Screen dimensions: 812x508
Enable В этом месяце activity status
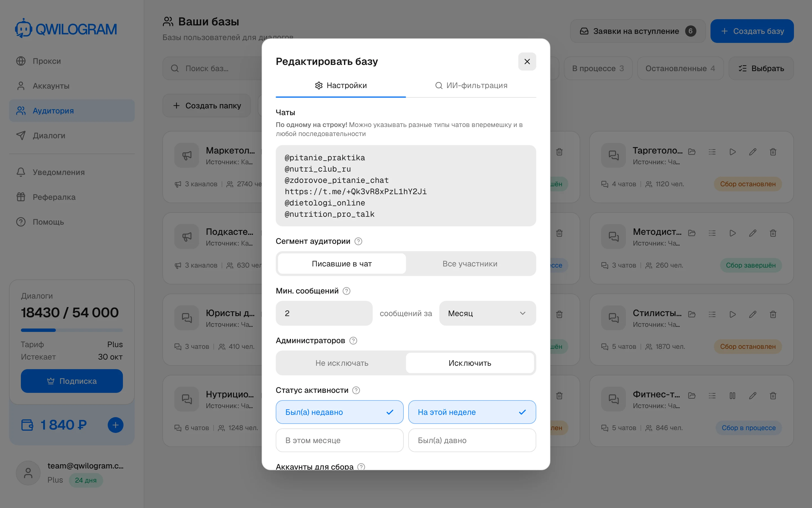click(x=339, y=440)
